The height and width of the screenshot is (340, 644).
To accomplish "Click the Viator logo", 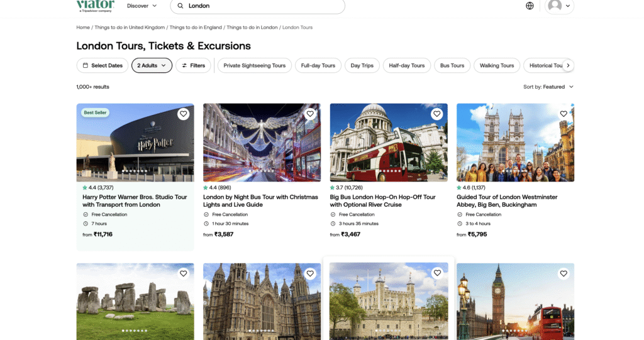I will (x=95, y=5).
